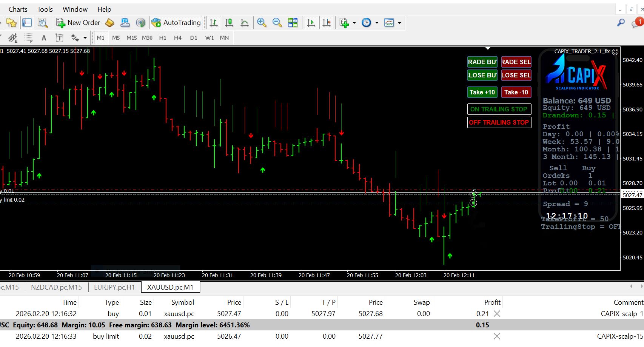This screenshot has width=644, height=347.
Task: Close the xauusd.pc buy order
Action: coord(497,313)
